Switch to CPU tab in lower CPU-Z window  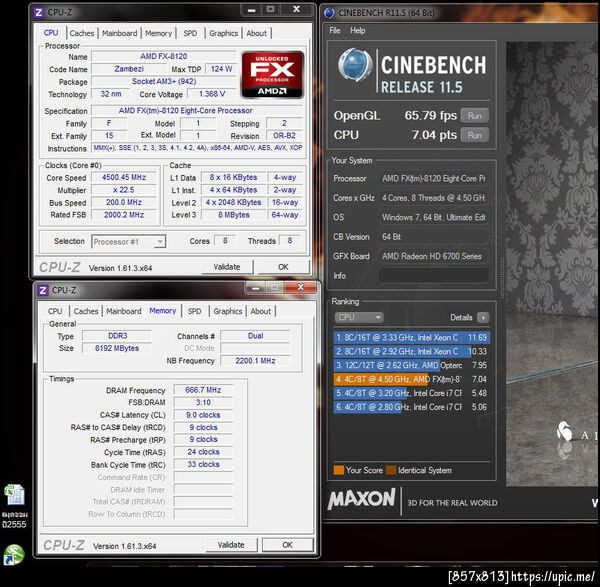pos(55,311)
